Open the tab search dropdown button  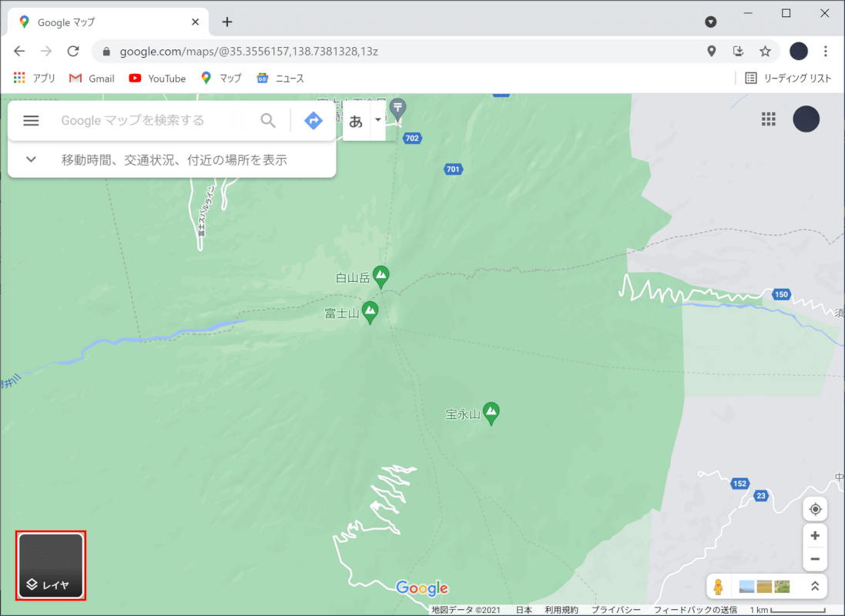711,22
